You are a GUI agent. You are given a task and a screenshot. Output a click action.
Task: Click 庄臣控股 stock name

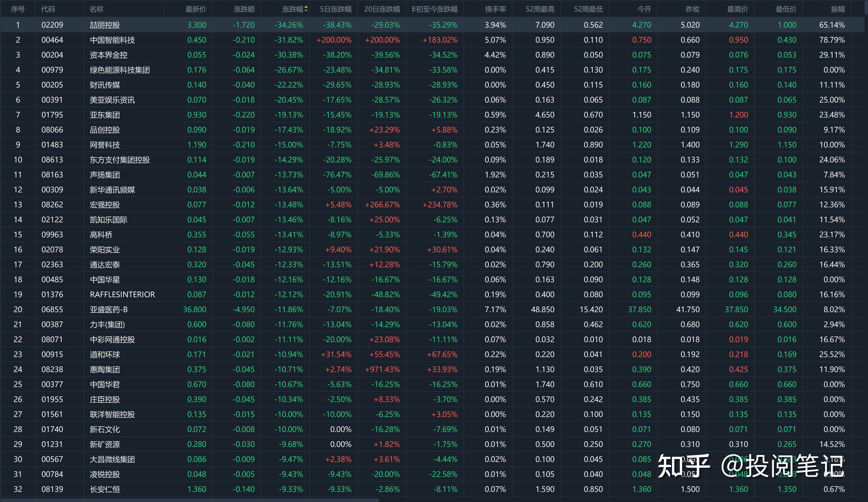click(x=105, y=399)
